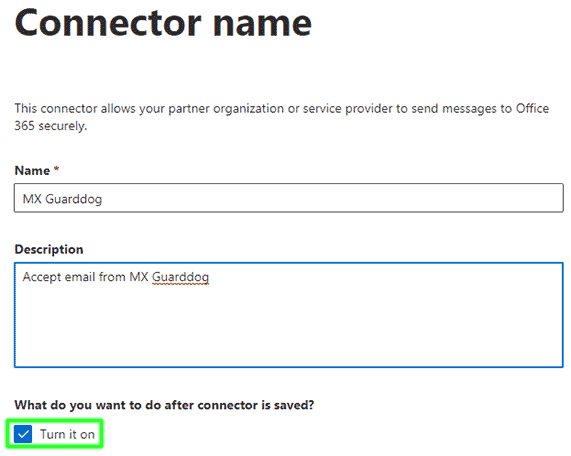
Task: Uncheck the 'Turn it on' checkbox
Action: [23, 434]
